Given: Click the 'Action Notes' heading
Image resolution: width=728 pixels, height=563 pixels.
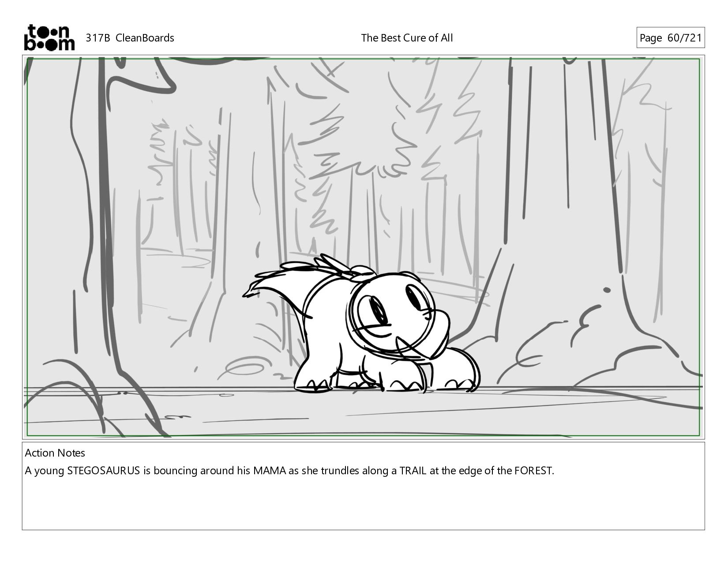Looking at the screenshot, I should [55, 453].
